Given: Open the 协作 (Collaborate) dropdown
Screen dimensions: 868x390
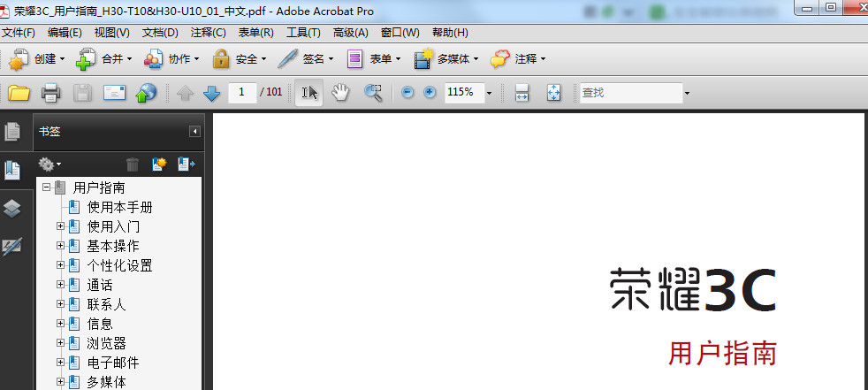Looking at the screenshot, I should point(171,58).
